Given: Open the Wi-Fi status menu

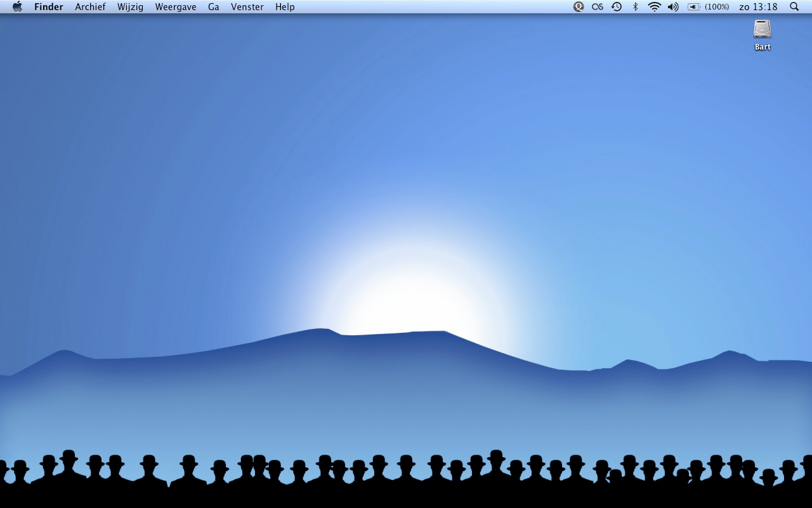Looking at the screenshot, I should (x=654, y=7).
